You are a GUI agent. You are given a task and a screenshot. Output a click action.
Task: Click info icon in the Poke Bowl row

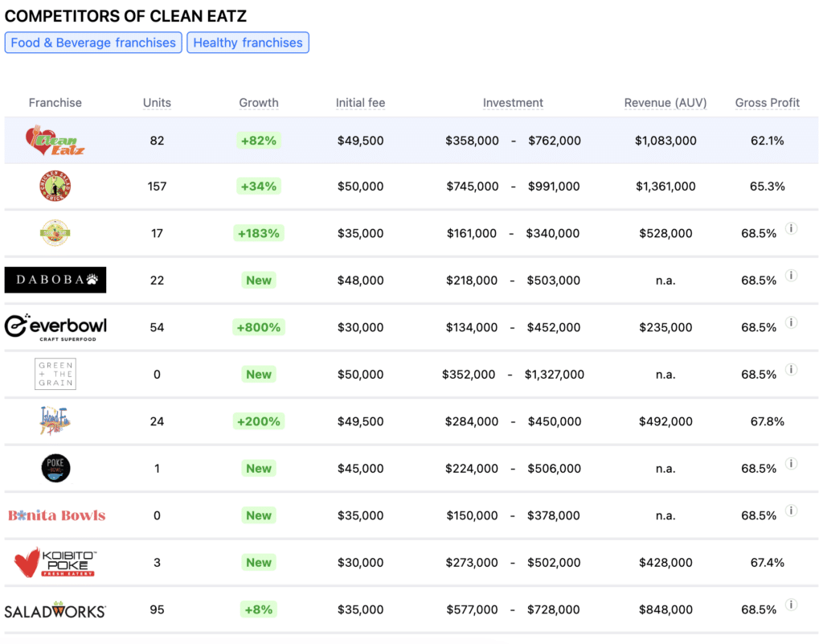click(x=791, y=463)
